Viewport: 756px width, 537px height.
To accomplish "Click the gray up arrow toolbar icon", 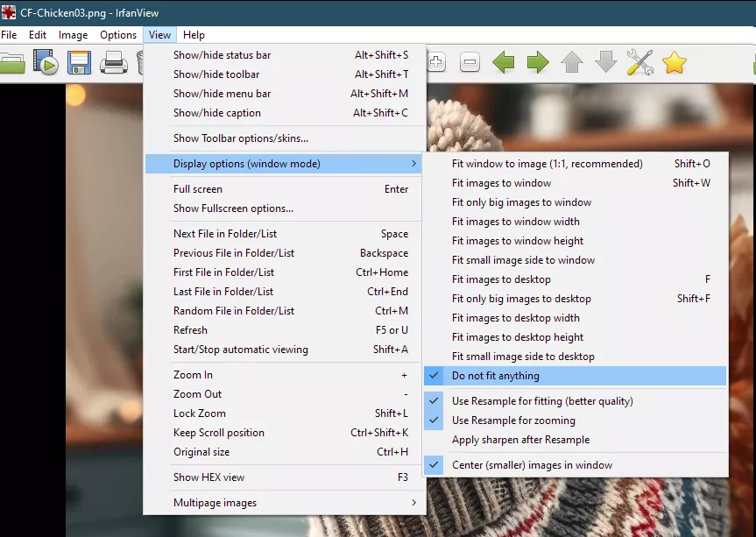I will (572, 62).
